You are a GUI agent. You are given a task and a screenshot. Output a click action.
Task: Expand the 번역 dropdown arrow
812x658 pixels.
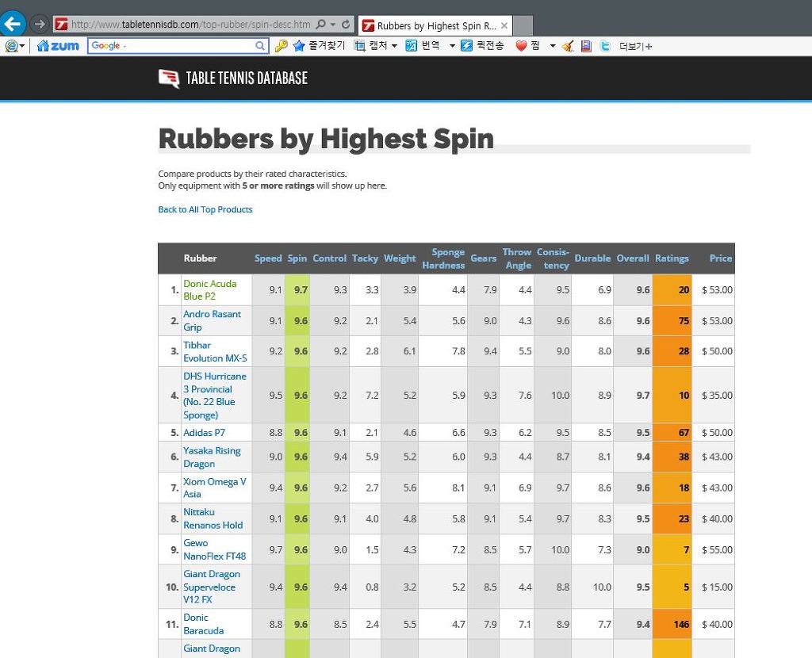click(452, 46)
